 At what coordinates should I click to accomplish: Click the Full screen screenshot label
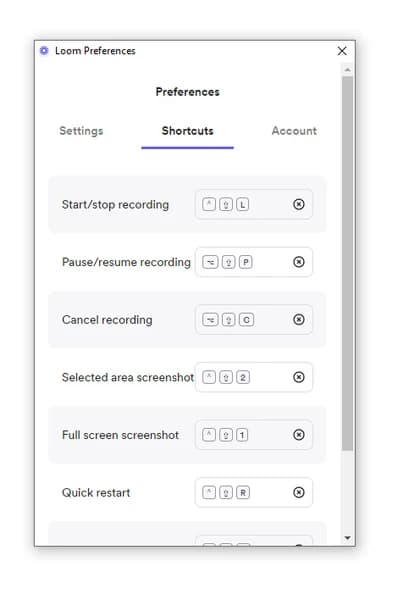pyautogui.click(x=120, y=435)
